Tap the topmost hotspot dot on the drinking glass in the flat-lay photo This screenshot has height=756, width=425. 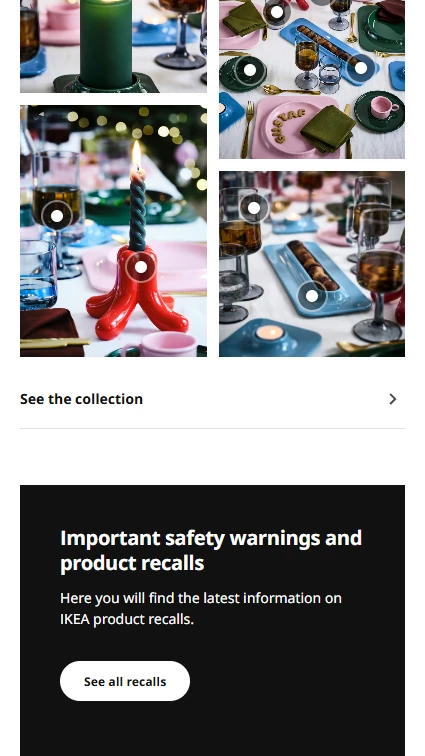277,13
